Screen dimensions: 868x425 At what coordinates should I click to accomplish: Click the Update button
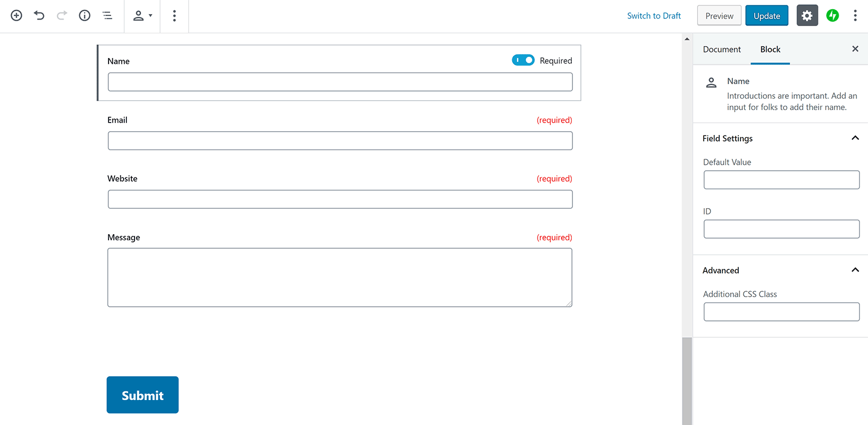767,16
